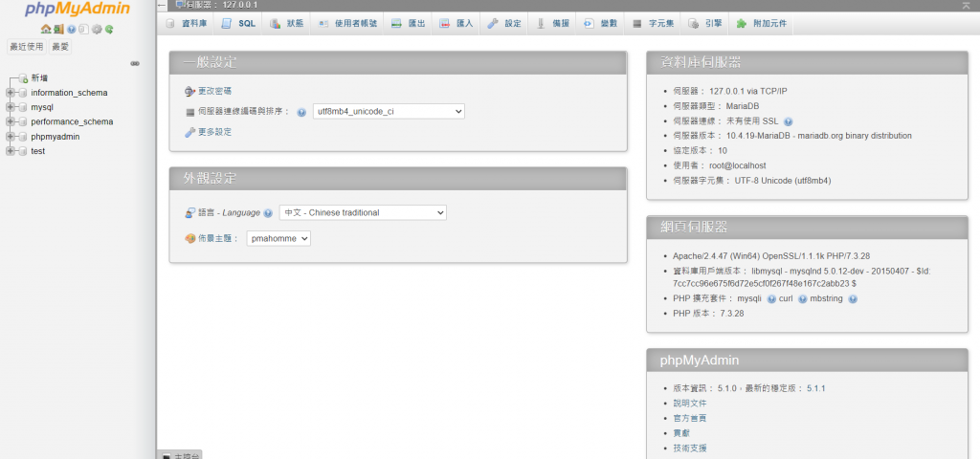The image size is (980, 459).
Task: Select the test database name
Action: point(38,151)
